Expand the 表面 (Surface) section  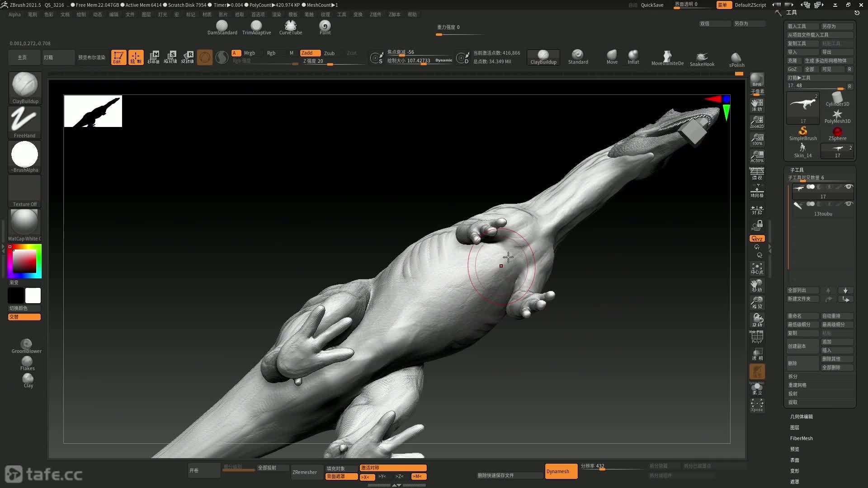coord(794,460)
